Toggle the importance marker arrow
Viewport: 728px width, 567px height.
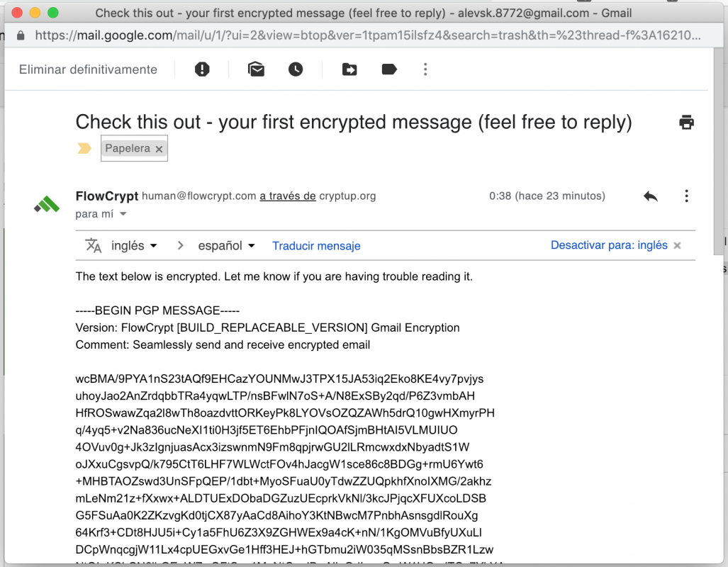click(84, 148)
